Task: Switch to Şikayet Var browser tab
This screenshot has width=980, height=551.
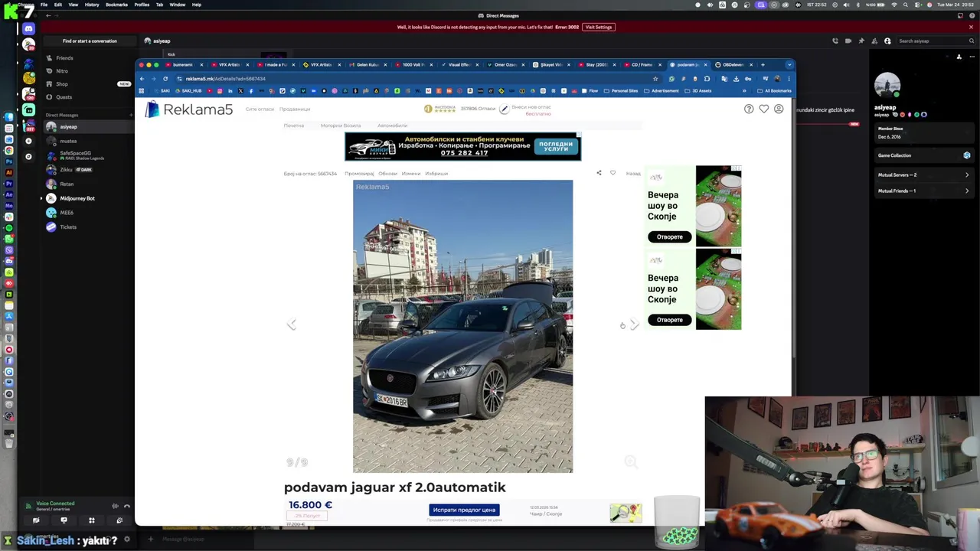Action: [x=550, y=64]
